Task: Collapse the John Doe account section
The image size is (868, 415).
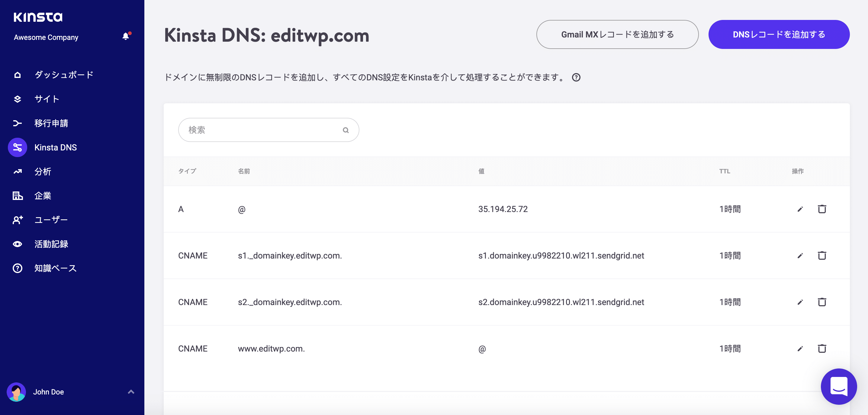Action: pyautogui.click(x=131, y=392)
